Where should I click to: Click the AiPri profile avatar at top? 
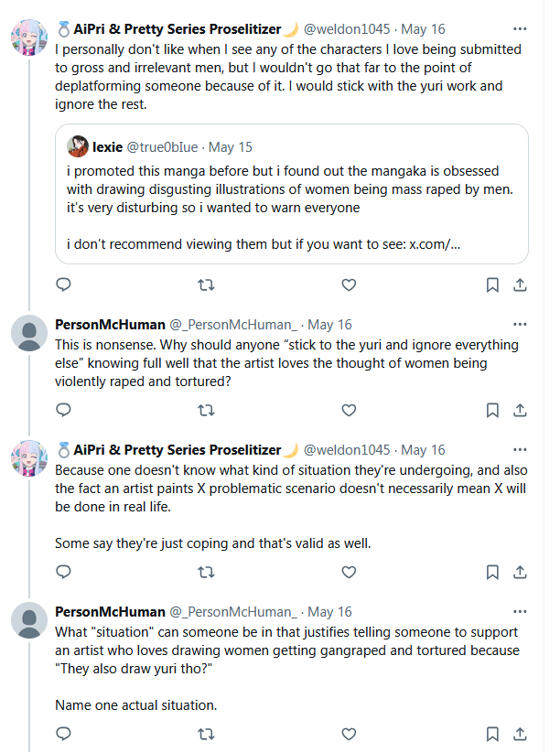point(29,38)
